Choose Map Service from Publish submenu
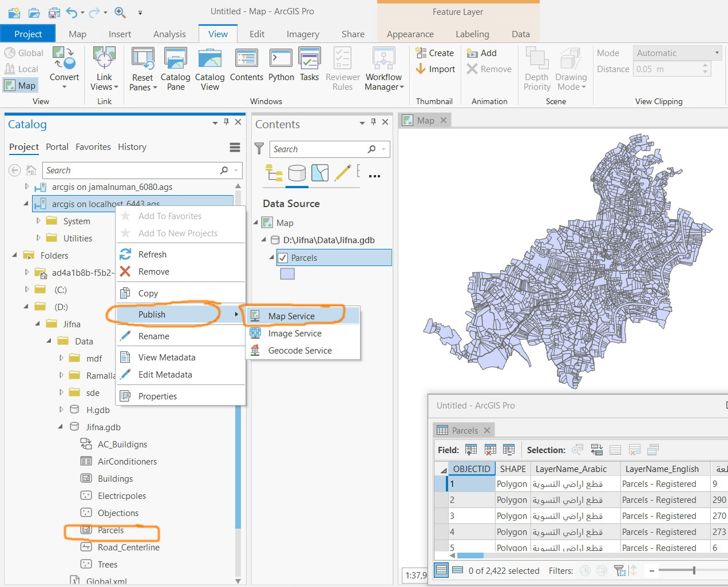728x587 pixels. pyautogui.click(x=291, y=316)
